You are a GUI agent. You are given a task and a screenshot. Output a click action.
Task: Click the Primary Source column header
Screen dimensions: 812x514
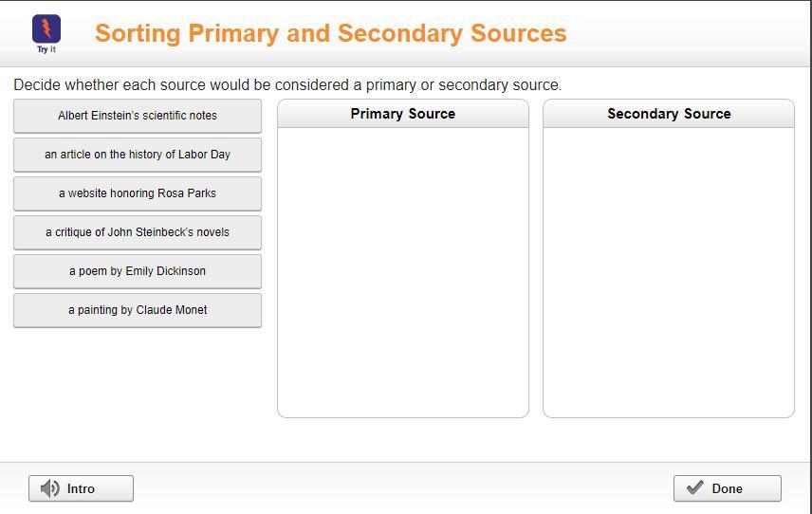tap(403, 114)
